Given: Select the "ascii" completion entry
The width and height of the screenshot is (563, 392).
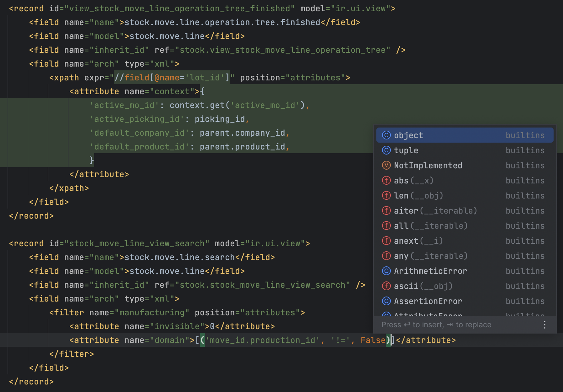Looking at the screenshot, I should click(x=406, y=286).
